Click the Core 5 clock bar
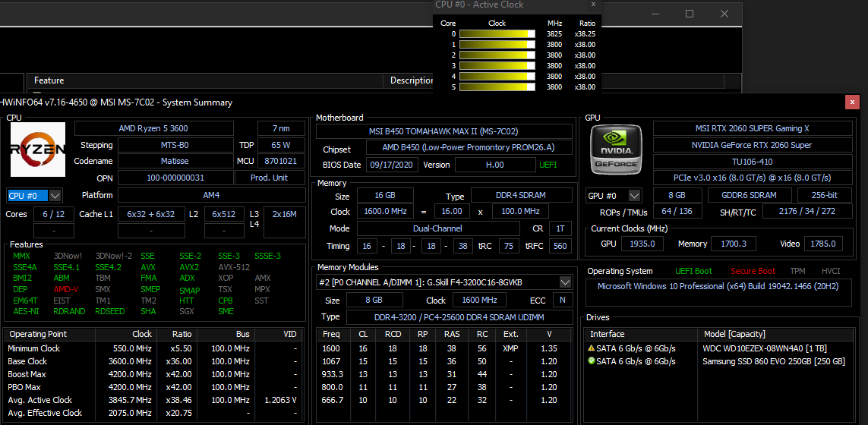 (497, 87)
